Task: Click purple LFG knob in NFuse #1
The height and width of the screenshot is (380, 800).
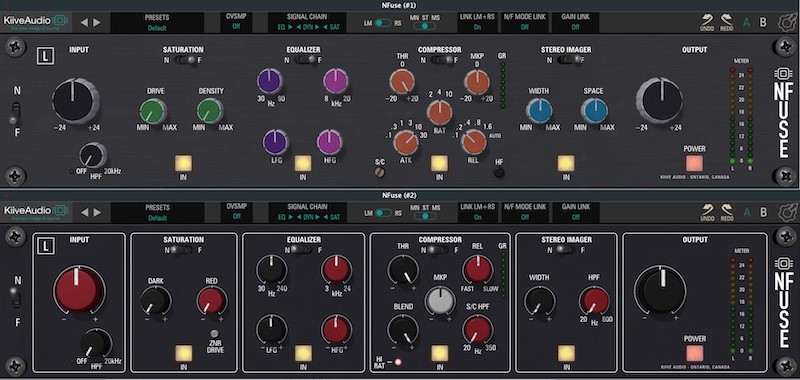Action: coord(275,142)
